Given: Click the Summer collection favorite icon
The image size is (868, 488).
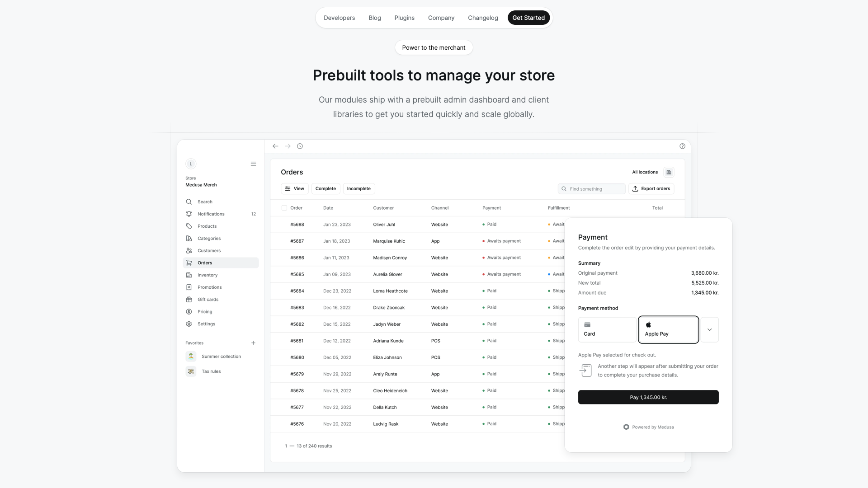Looking at the screenshot, I should [x=191, y=357].
